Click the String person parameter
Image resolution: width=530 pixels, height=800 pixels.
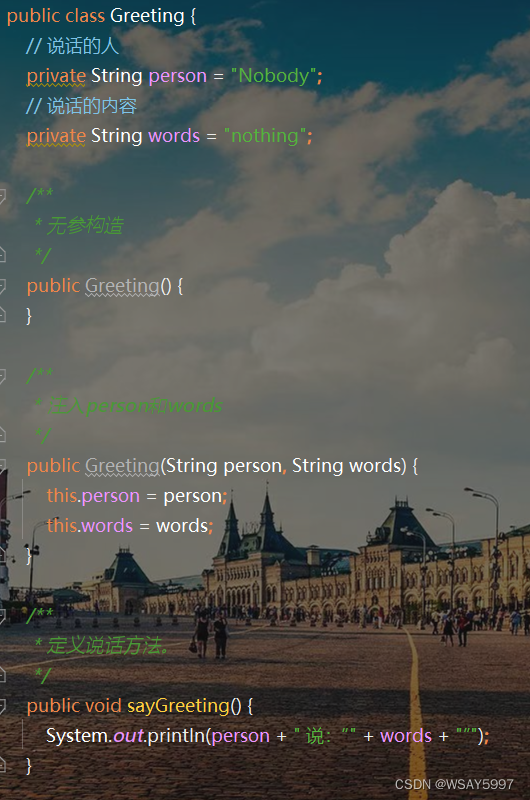[x=224, y=466]
